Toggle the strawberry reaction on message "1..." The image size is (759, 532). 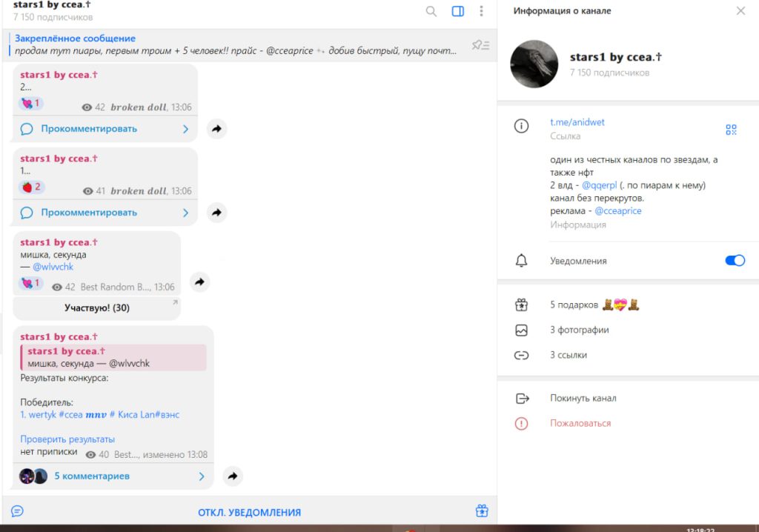[x=32, y=187]
